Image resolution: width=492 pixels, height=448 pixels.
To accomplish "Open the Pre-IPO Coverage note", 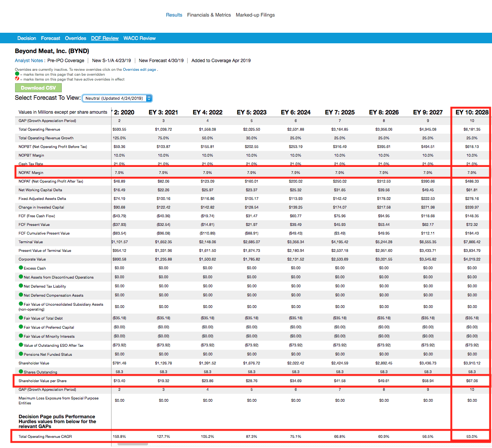I will (x=66, y=61).
